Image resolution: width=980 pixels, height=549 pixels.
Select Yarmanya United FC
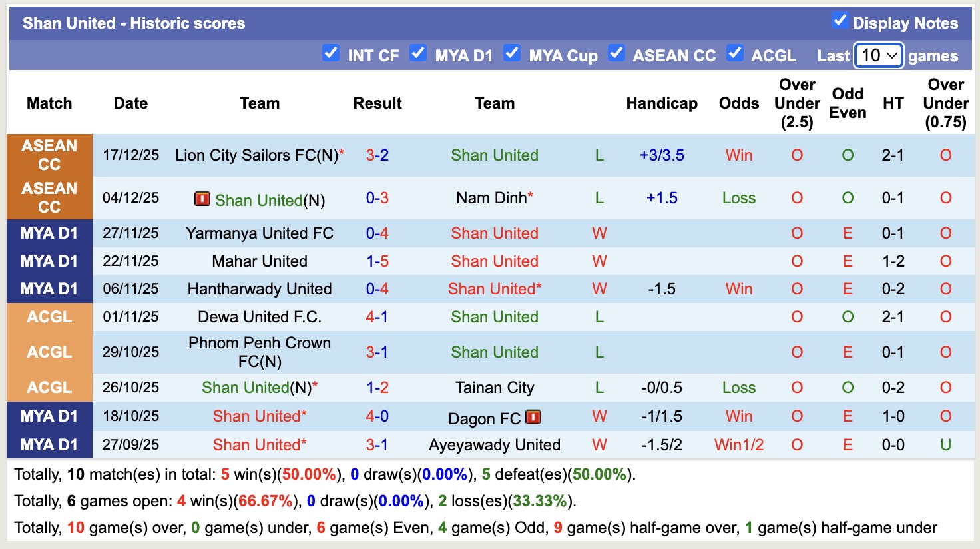pyautogui.click(x=259, y=233)
